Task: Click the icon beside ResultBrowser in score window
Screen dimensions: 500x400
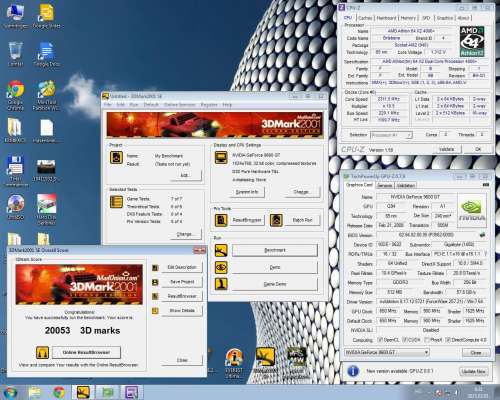Action: (155, 296)
